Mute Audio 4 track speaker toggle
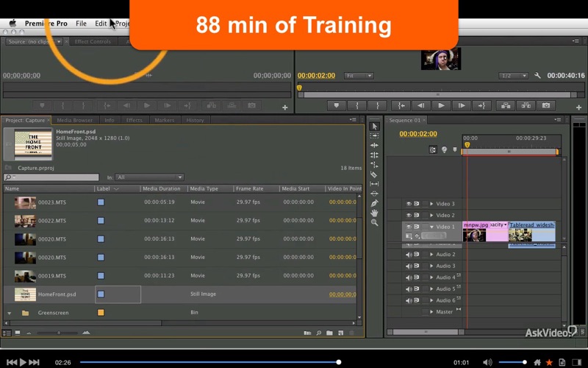588x368 pixels. [x=409, y=277]
